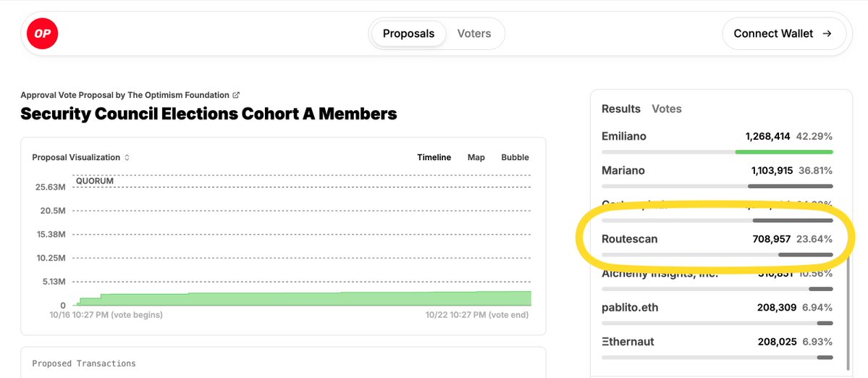Open the Votes tab in the side panel
This screenshot has height=378, width=868.
pos(667,109)
